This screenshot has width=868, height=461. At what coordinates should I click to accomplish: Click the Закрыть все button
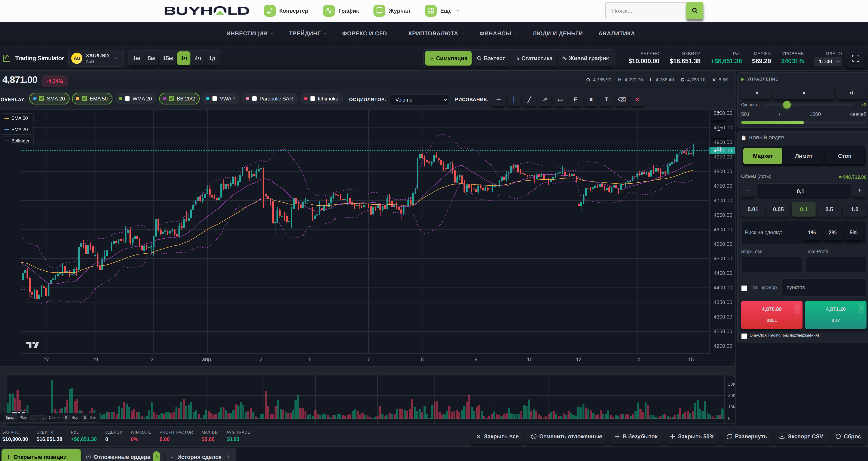497,436
